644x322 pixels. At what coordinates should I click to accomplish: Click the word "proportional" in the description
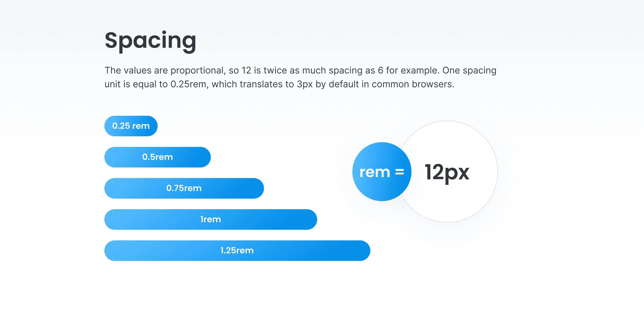point(198,70)
